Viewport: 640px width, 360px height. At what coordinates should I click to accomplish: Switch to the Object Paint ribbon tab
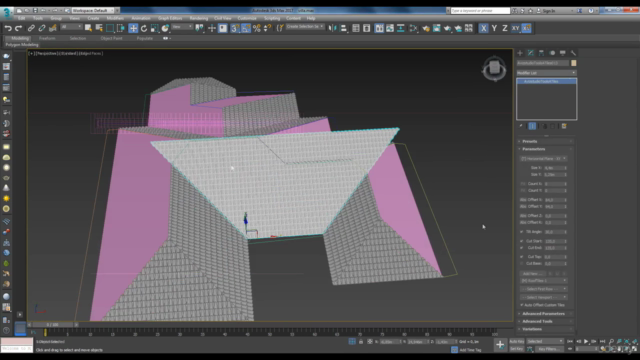[111, 38]
